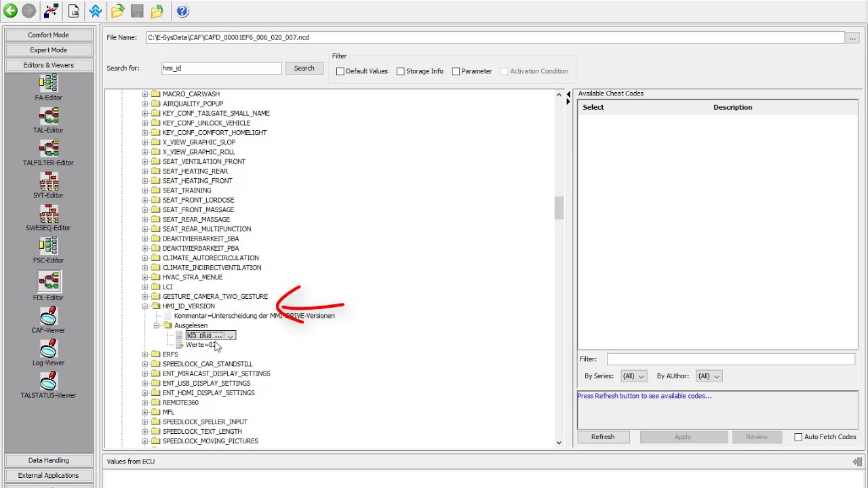Click the Search button
Viewport: 868px width, 488px height.
(x=304, y=68)
